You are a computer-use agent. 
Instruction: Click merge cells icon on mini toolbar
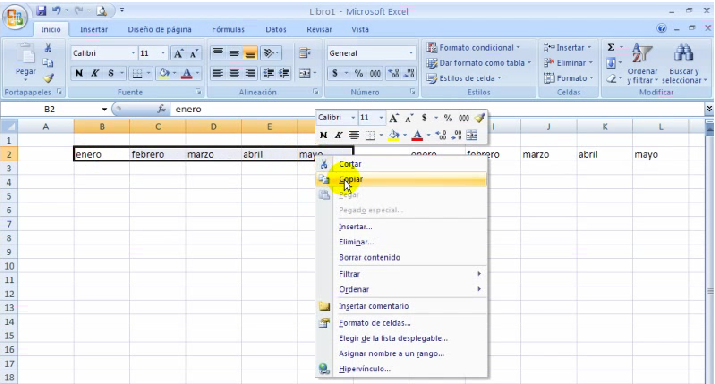472,135
